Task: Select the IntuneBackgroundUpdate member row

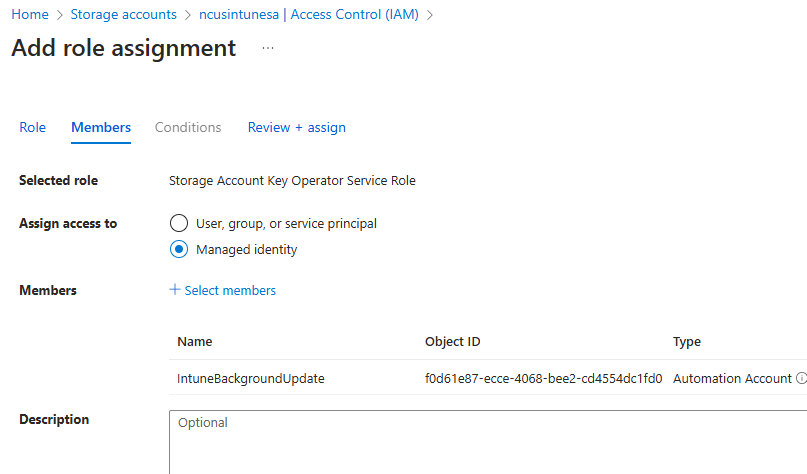Action: pyautogui.click(x=251, y=379)
